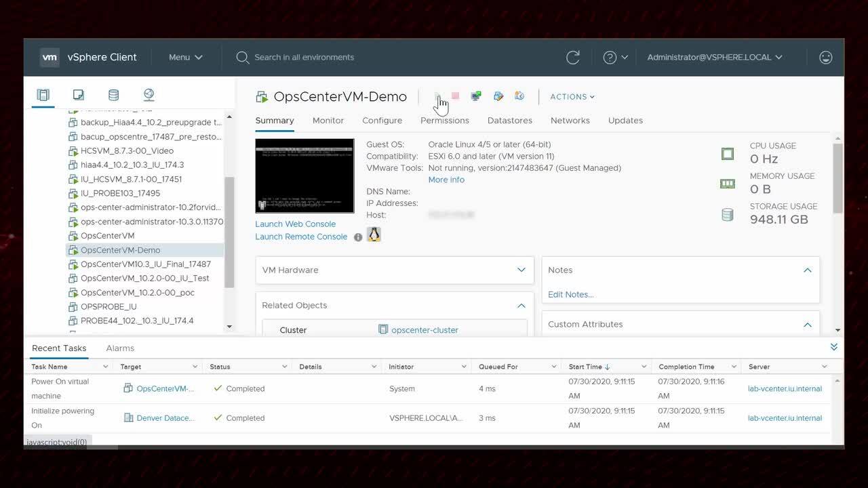868x488 pixels.
Task: Select OPSPROBE_IU in the tree
Action: tap(108, 306)
